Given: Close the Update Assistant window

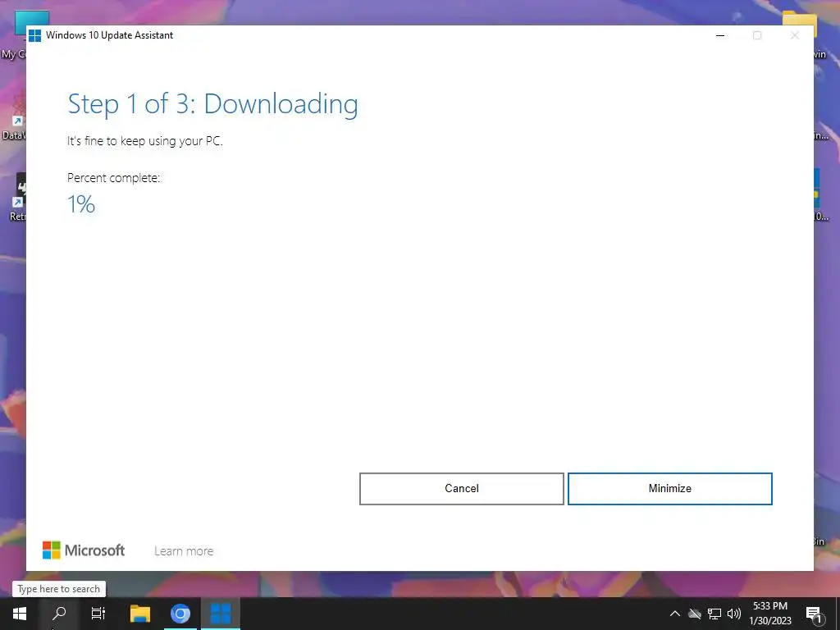Looking at the screenshot, I should tap(794, 35).
